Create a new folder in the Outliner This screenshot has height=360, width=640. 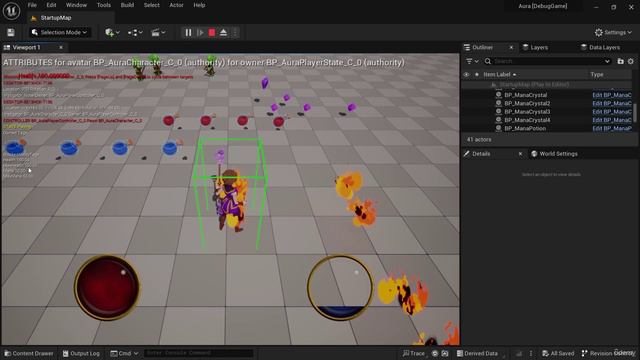point(620,61)
